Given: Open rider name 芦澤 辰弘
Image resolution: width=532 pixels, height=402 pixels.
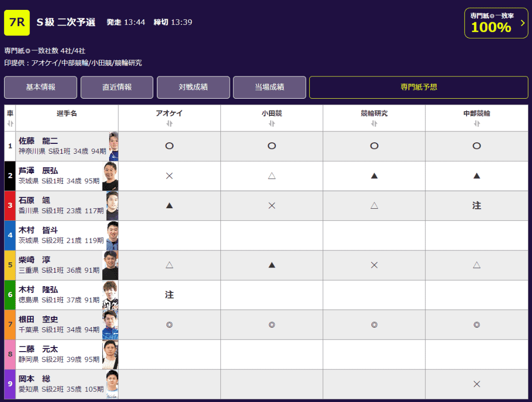Looking at the screenshot, I should (x=38, y=170).
